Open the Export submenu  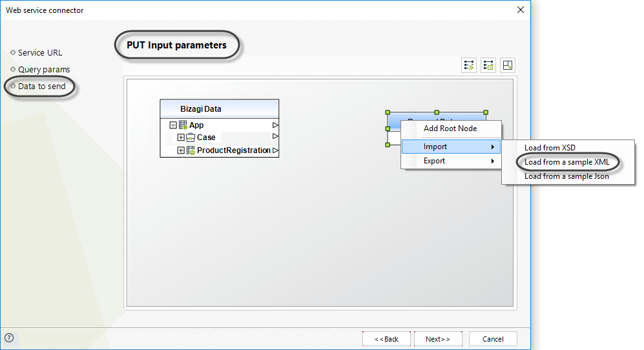click(451, 161)
